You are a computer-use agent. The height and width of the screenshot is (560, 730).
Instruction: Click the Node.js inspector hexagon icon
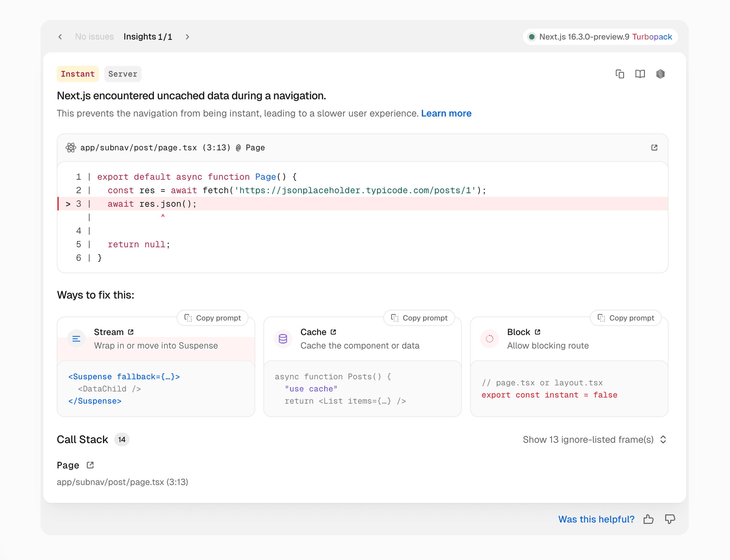pos(660,74)
